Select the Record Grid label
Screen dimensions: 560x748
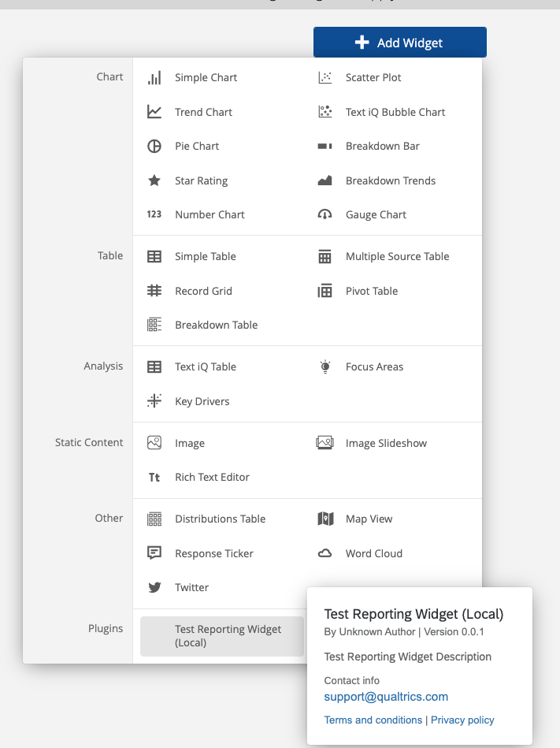coord(203,291)
